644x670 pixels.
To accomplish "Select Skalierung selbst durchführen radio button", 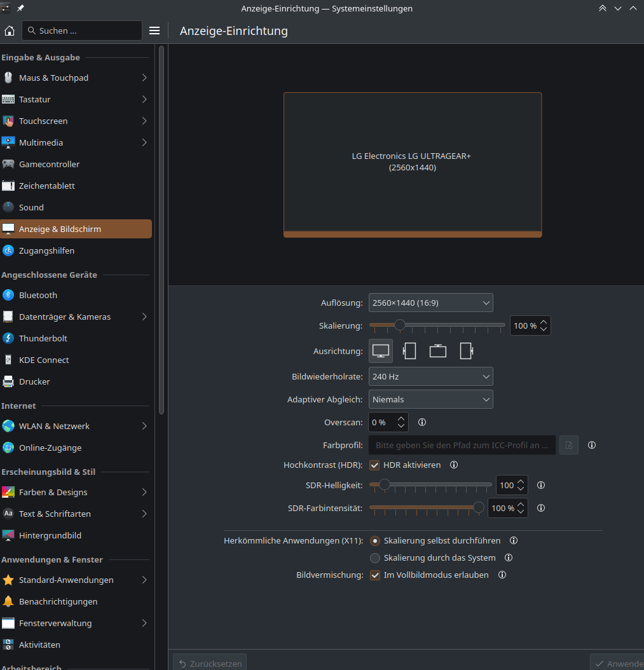I will coord(375,541).
